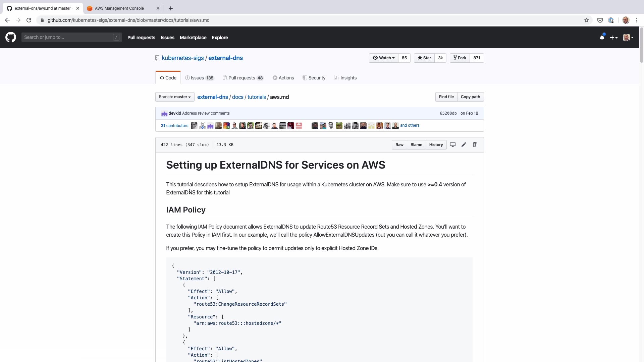The image size is (644, 362).
Task: Open the user avatar menu
Action: pos(628,38)
